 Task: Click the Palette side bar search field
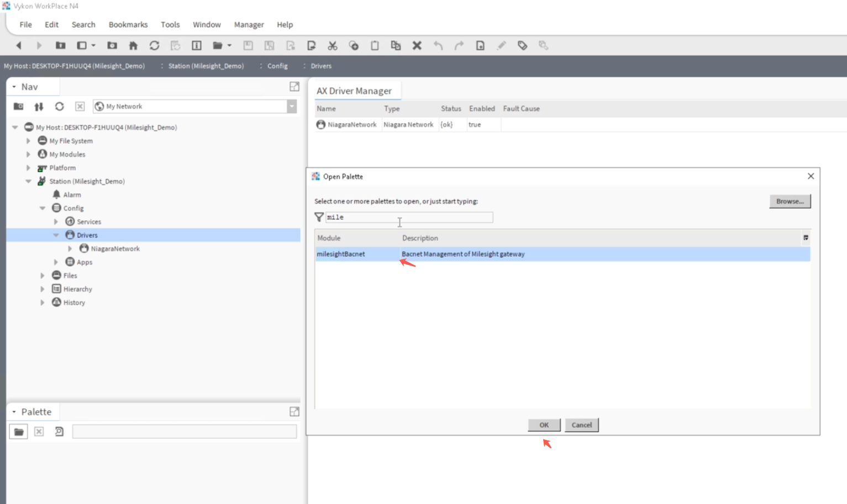coord(185,432)
